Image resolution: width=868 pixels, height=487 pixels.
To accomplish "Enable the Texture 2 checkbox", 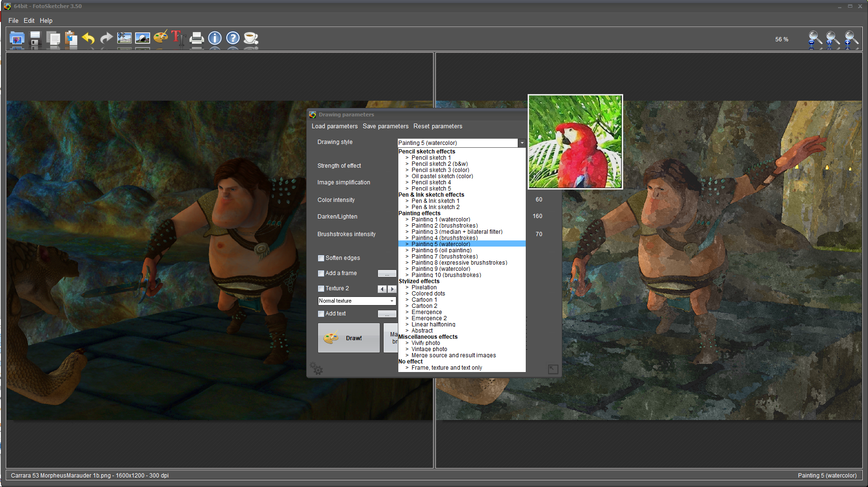I will point(321,288).
